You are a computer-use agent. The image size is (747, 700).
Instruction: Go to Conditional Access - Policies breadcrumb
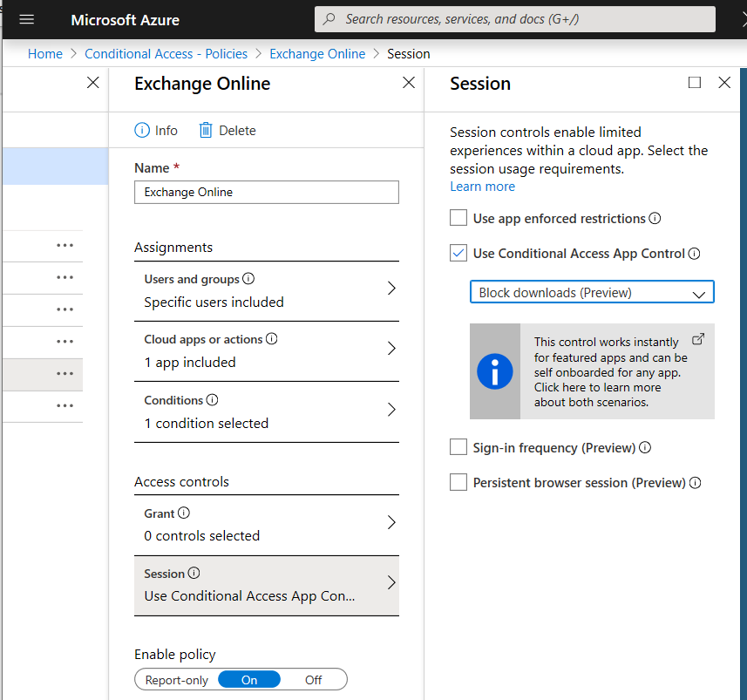166,54
